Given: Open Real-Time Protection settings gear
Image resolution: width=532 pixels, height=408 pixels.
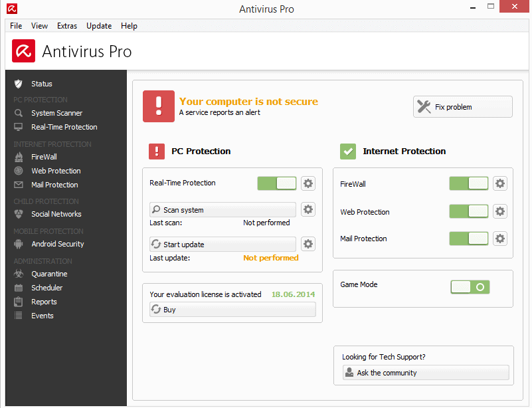Looking at the screenshot, I should 308,183.
